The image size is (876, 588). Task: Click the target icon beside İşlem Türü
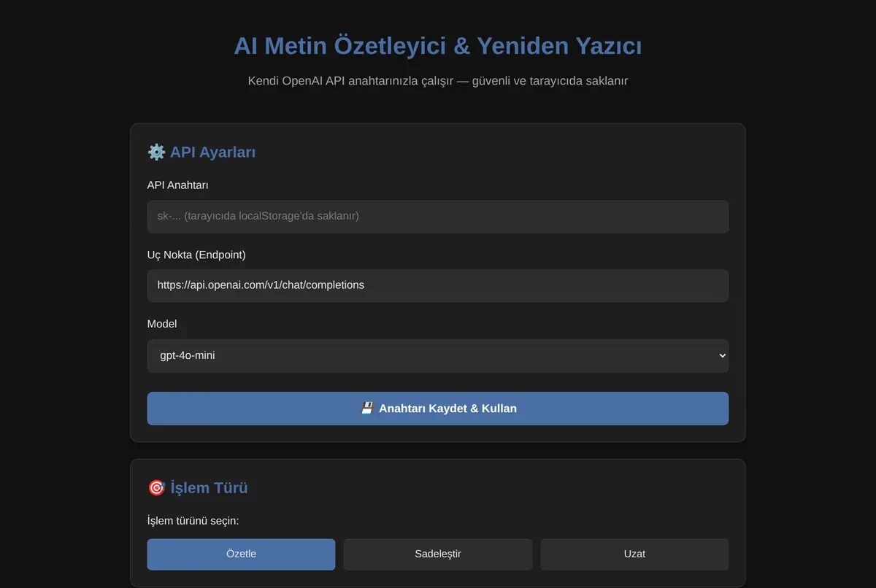tap(156, 487)
